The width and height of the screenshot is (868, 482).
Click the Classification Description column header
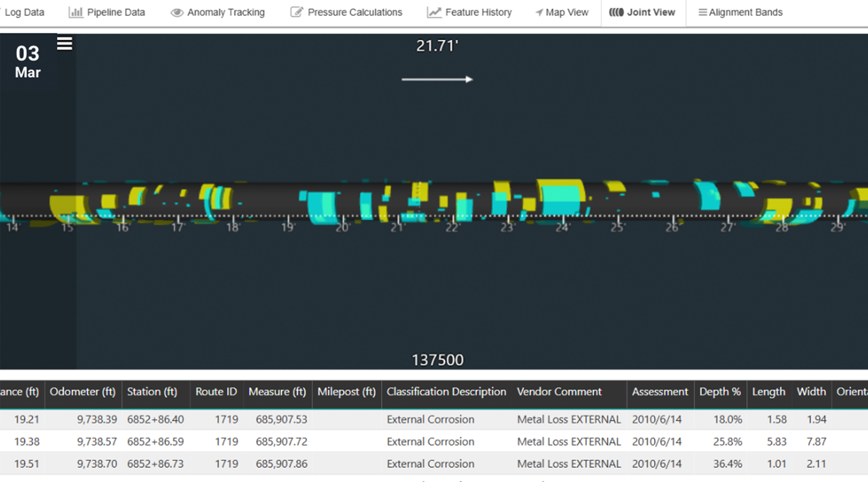446,392
